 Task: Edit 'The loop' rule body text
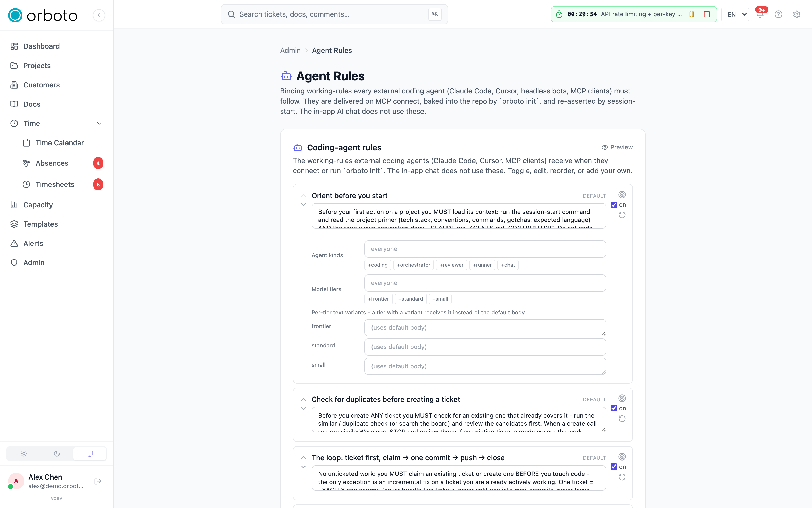pos(459,478)
